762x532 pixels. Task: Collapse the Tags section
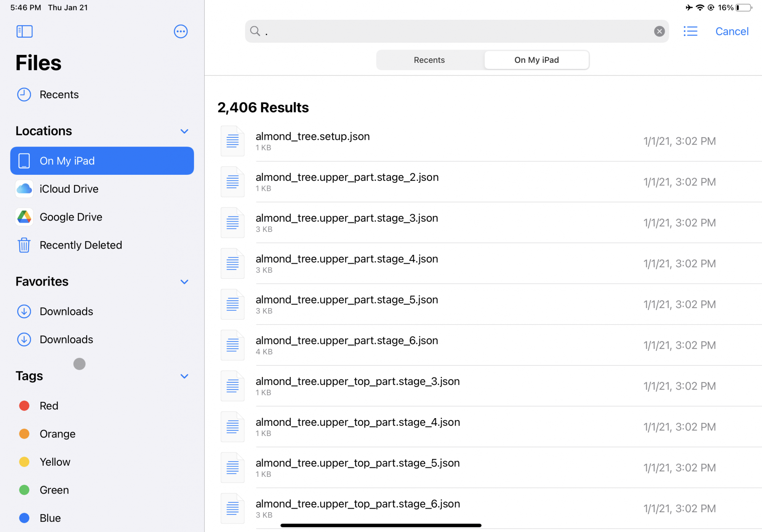pos(184,376)
